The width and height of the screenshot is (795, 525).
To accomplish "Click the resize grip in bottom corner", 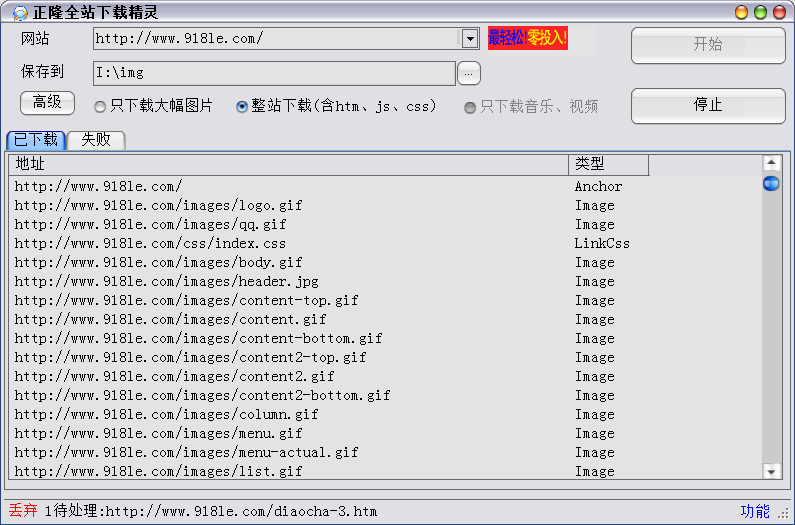I will coord(784,512).
